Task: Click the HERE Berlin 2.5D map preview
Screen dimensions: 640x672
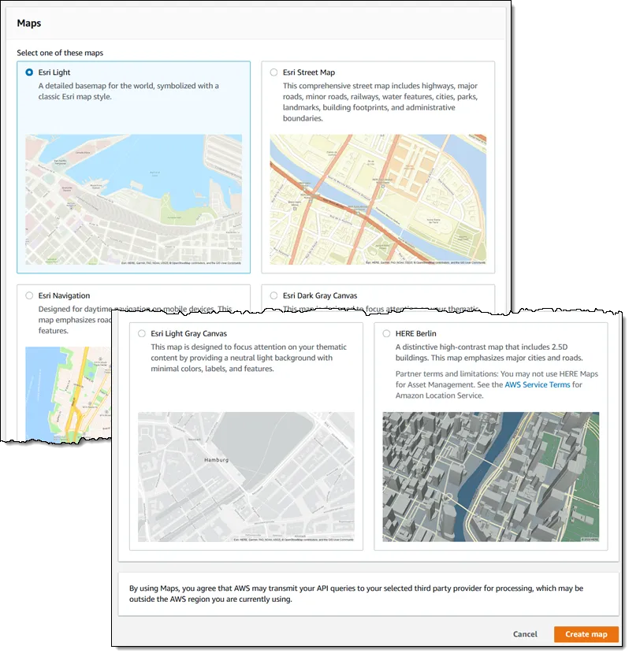Action: tap(491, 477)
